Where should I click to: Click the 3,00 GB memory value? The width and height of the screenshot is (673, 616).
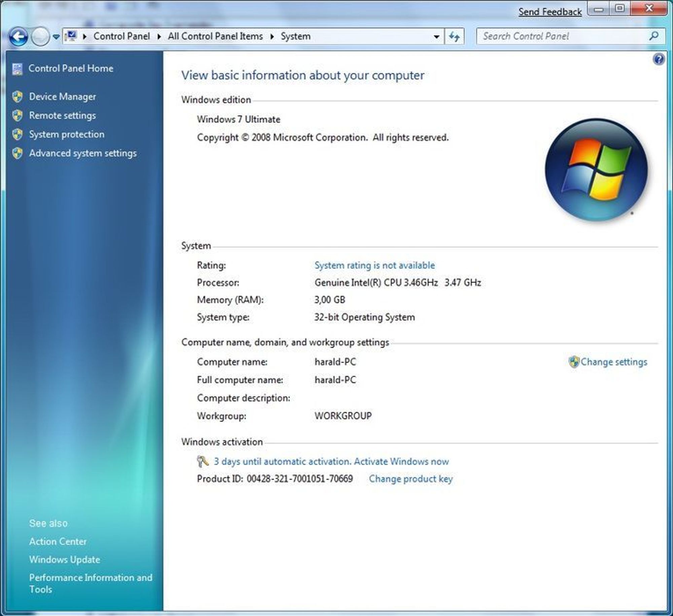(x=330, y=300)
